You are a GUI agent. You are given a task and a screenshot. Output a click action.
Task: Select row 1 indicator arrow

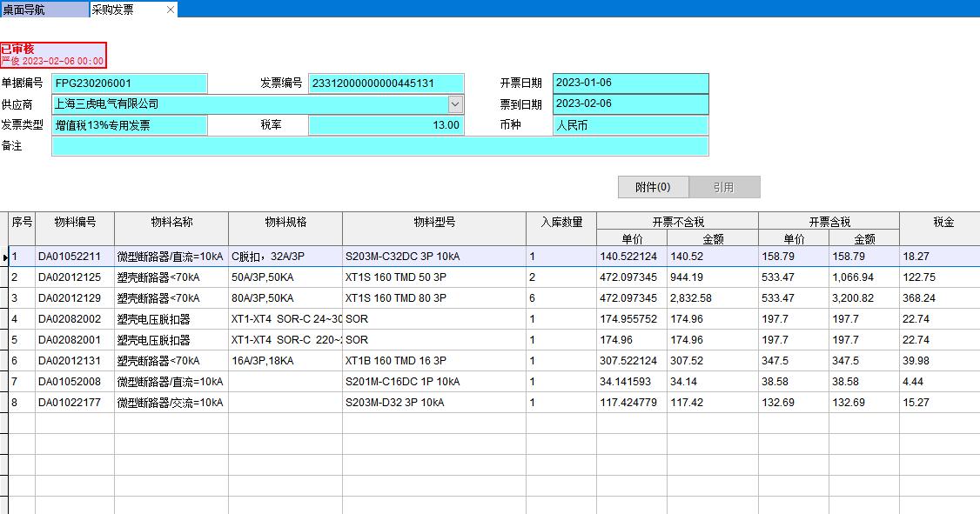tap(4, 257)
